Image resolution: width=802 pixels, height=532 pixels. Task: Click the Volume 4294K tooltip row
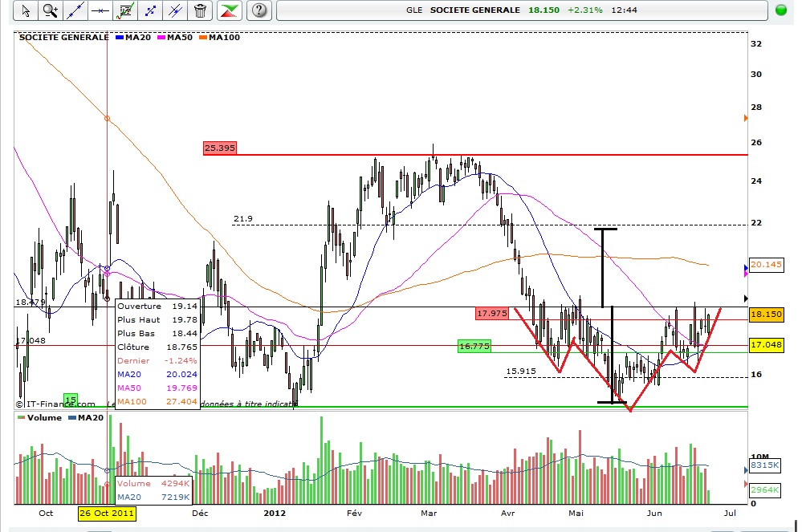tap(153, 483)
